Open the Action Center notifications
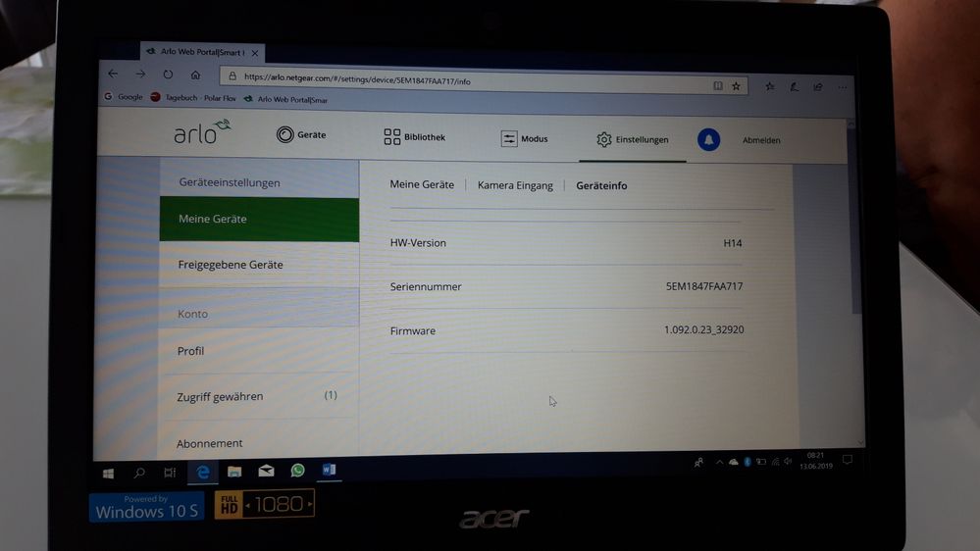Viewport: 980px width, 551px height. (x=848, y=460)
